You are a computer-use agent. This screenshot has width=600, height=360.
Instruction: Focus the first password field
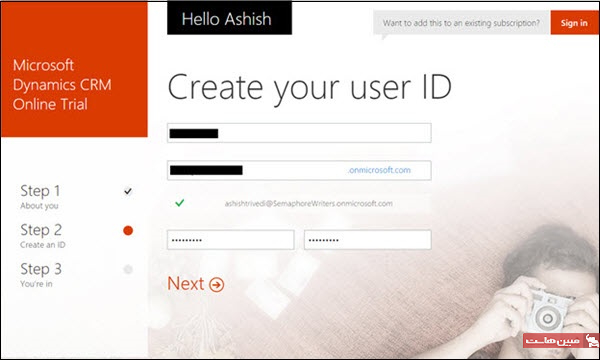(x=231, y=240)
